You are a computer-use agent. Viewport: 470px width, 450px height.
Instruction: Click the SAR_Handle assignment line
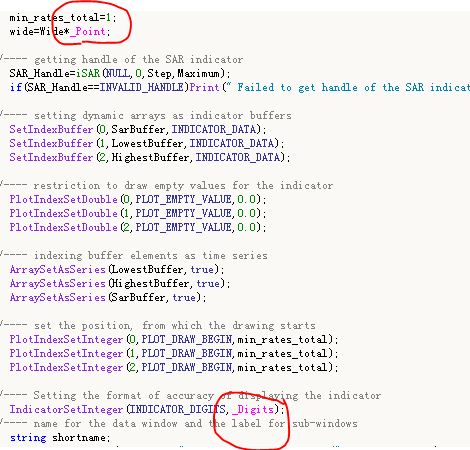click(120, 73)
